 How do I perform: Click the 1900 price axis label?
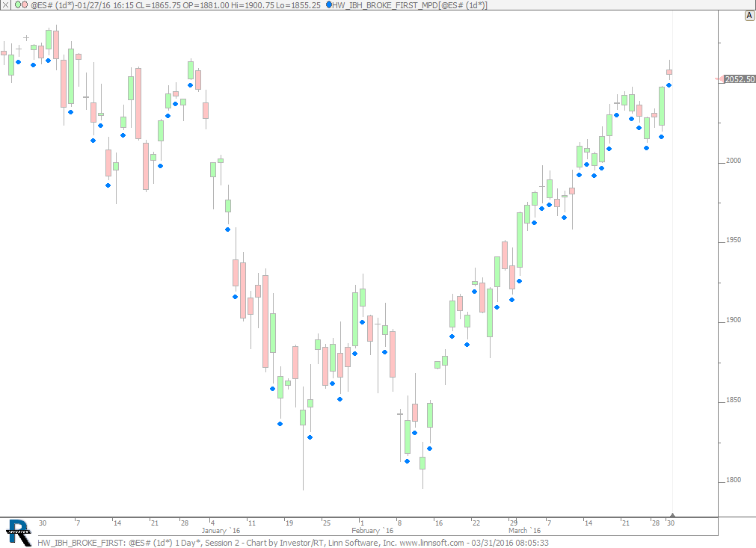tap(734, 320)
